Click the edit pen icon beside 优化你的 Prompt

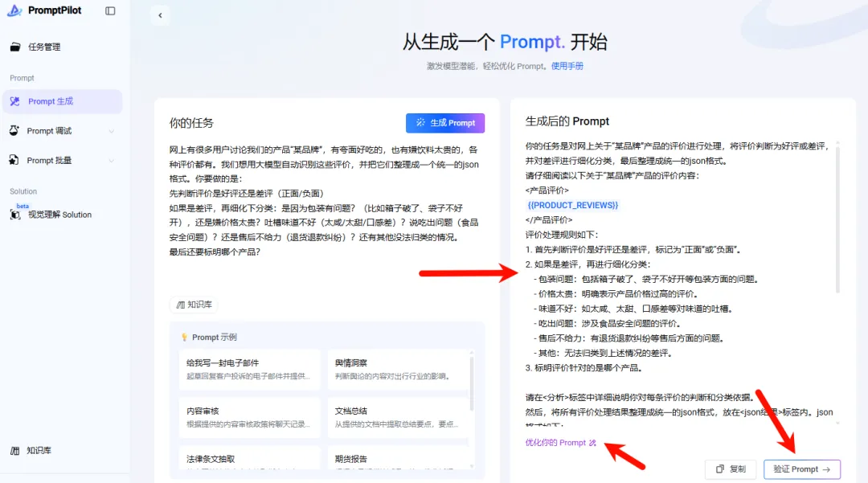click(593, 442)
